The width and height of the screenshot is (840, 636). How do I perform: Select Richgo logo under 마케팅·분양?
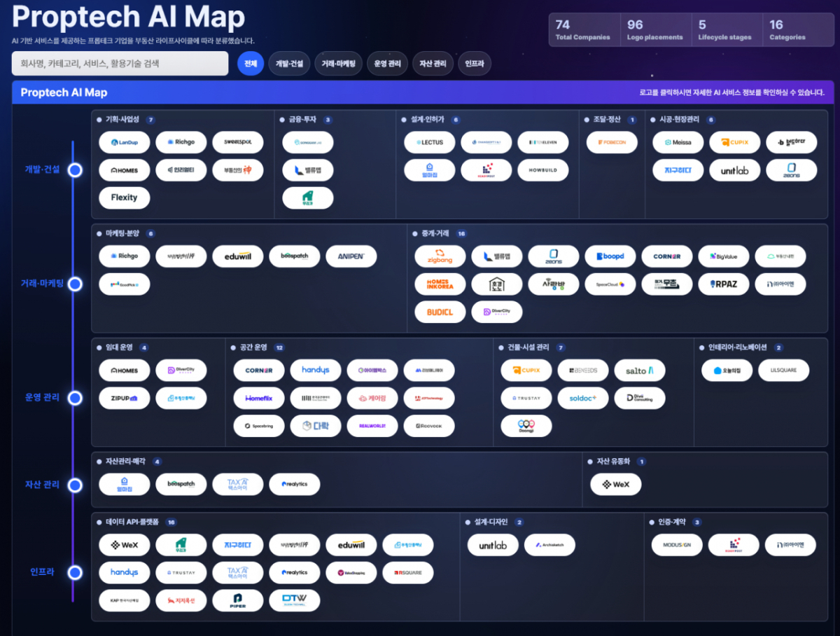point(125,256)
